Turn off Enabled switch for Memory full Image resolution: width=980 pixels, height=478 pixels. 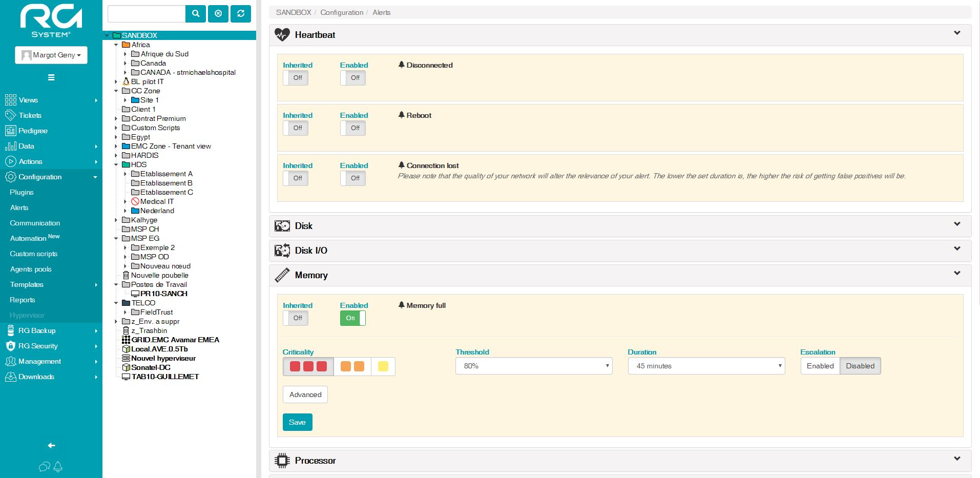click(x=353, y=318)
